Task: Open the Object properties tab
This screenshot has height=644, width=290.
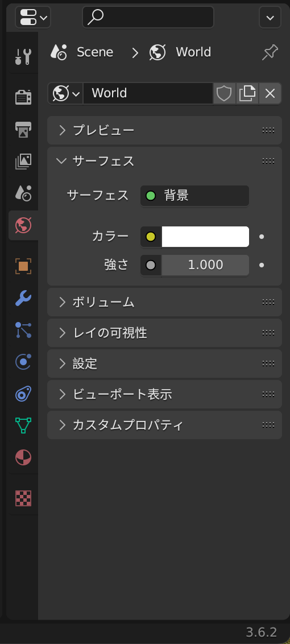Action: pyautogui.click(x=23, y=266)
